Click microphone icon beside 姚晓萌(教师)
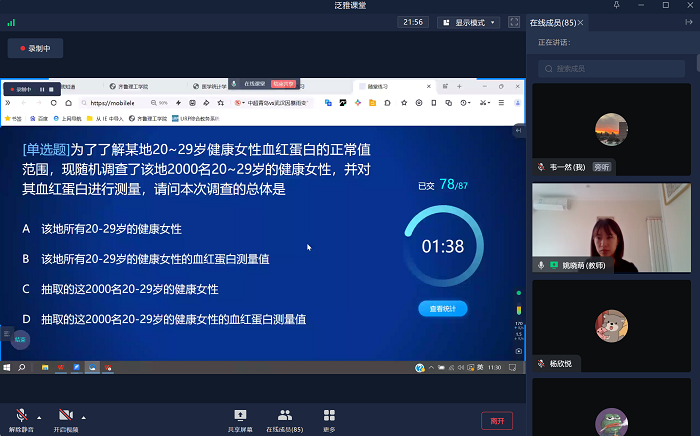This screenshot has height=436, width=700. point(541,265)
